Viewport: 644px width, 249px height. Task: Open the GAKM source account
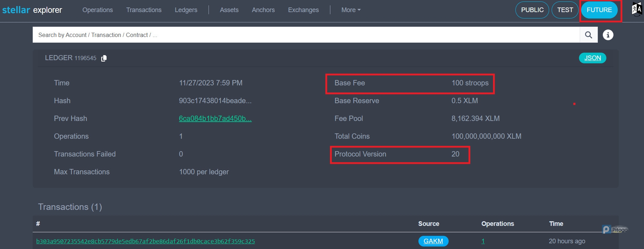point(433,241)
